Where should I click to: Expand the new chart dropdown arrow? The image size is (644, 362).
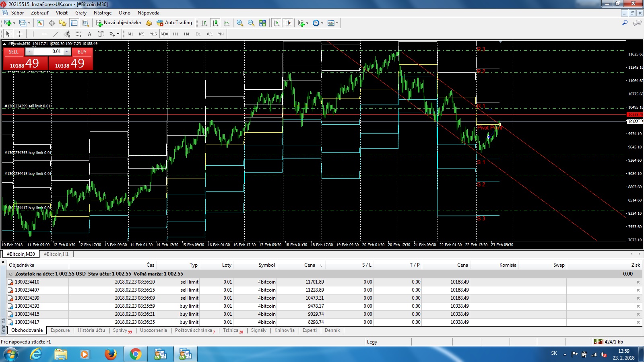(x=14, y=23)
